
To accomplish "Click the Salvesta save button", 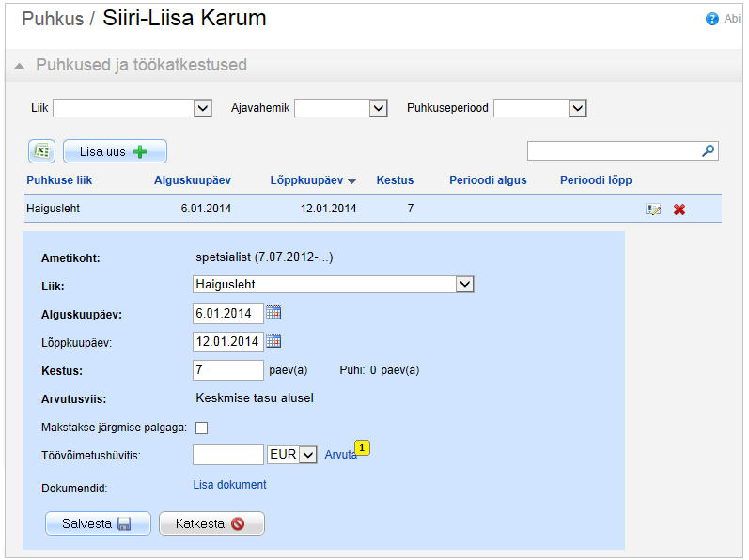I will tap(98, 523).
